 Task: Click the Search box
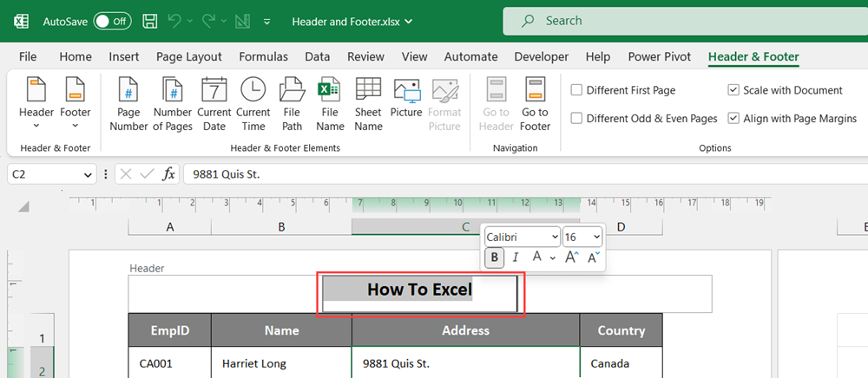pyautogui.click(x=686, y=21)
